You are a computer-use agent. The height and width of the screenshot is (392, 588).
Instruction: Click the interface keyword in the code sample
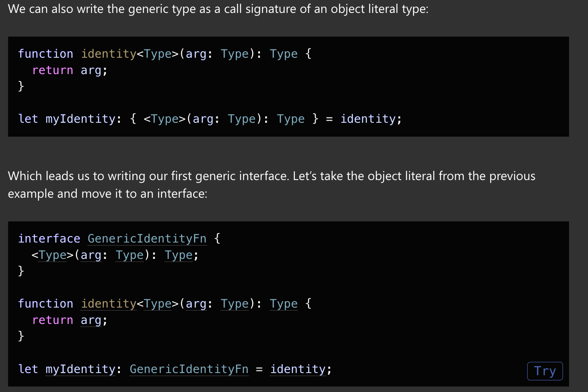click(49, 239)
